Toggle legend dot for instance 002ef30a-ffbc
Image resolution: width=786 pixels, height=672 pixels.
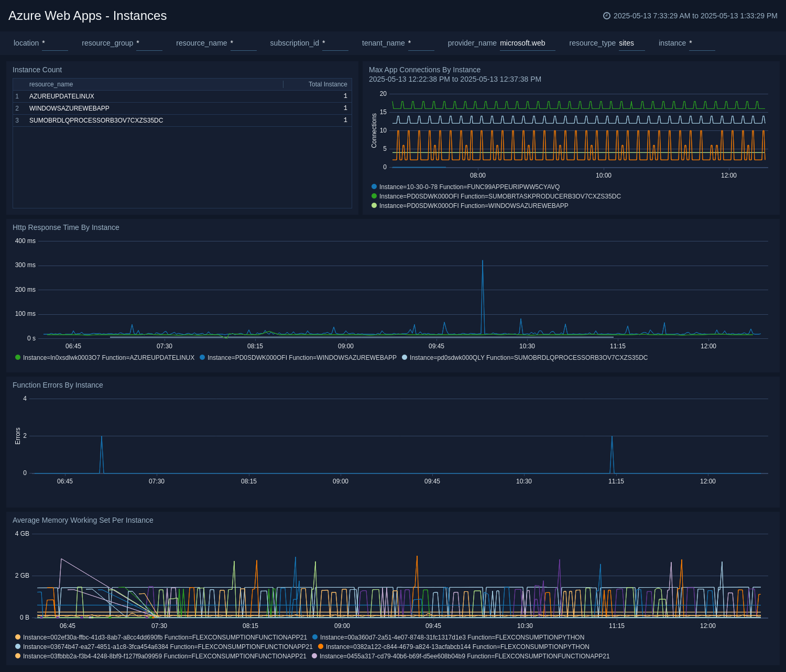coord(18,637)
